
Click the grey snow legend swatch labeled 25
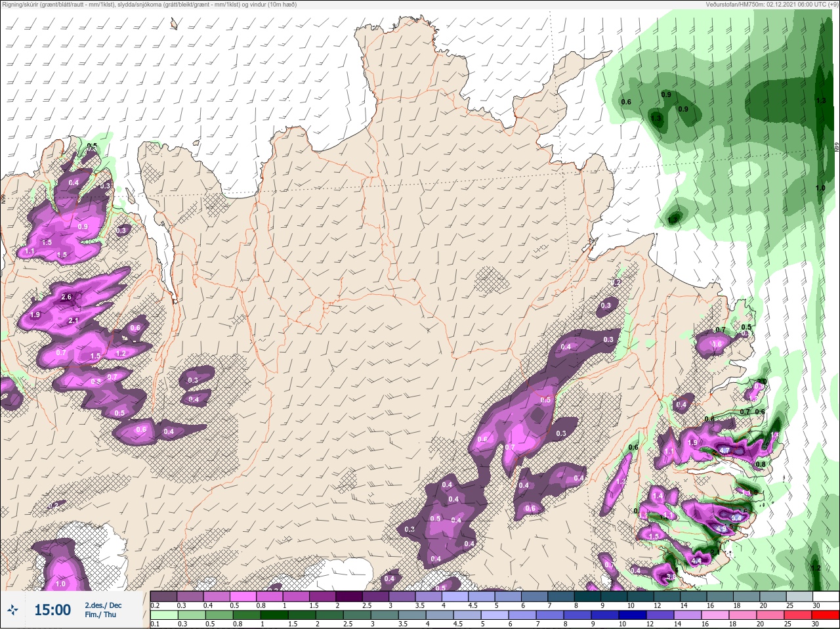[798, 596]
